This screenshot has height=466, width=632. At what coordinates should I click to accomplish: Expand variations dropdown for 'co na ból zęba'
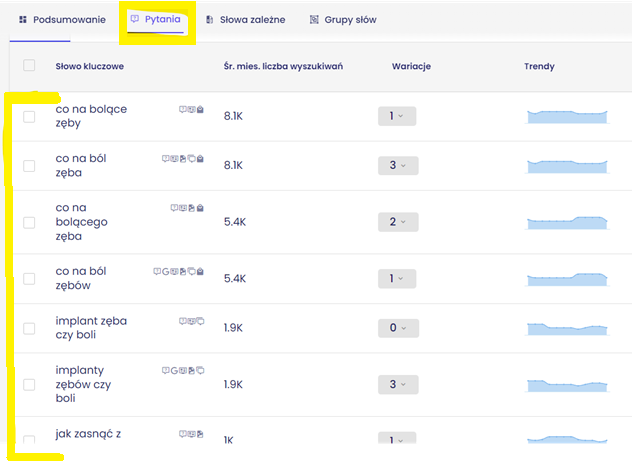point(397,165)
